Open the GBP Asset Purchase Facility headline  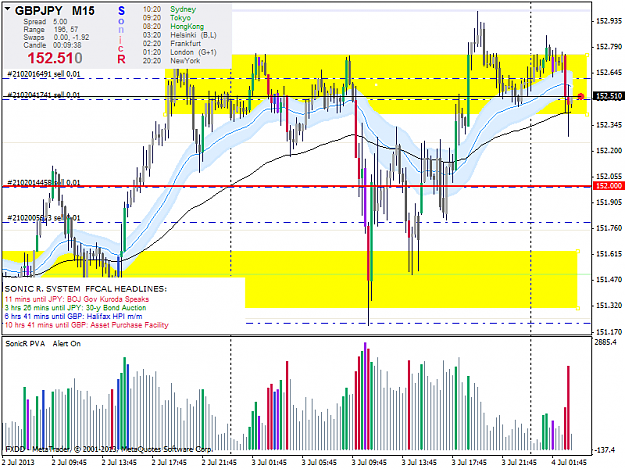tap(86, 325)
